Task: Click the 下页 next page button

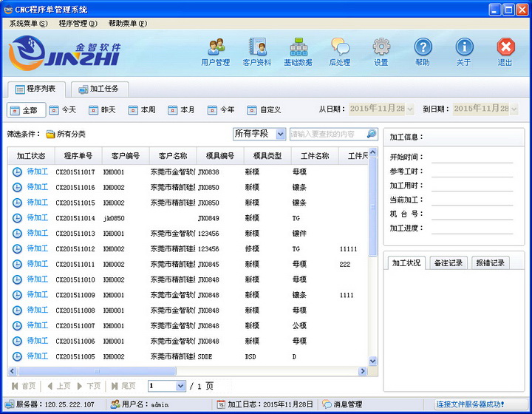Action: (x=89, y=386)
